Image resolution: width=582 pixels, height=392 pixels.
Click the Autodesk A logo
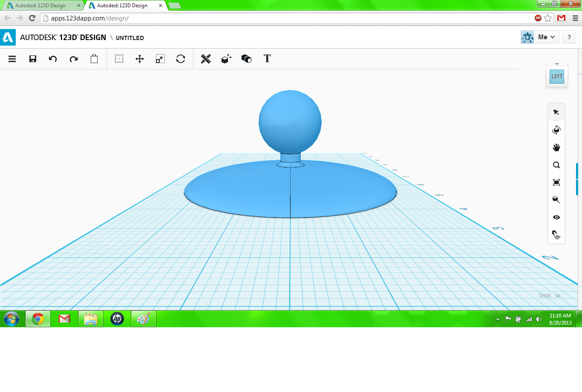tap(8, 37)
